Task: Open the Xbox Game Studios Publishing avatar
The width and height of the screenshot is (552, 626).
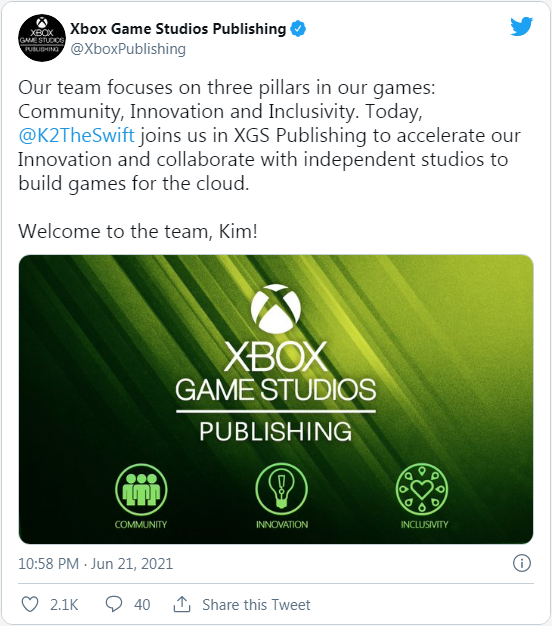Action: 42,38
